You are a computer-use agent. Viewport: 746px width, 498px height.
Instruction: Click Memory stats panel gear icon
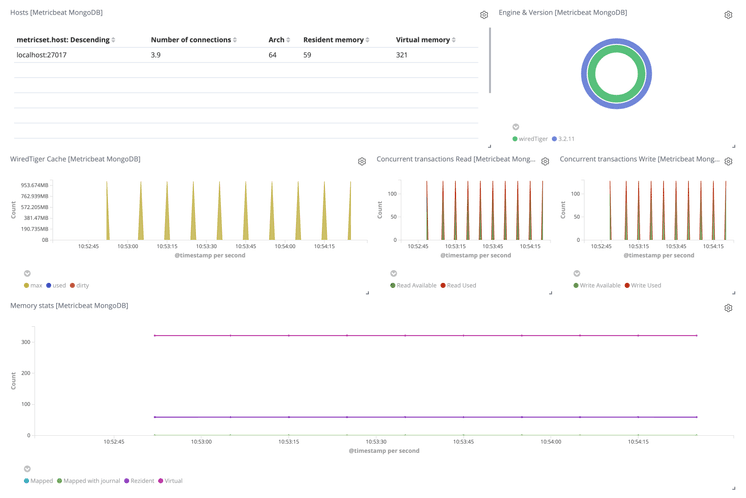point(728,308)
